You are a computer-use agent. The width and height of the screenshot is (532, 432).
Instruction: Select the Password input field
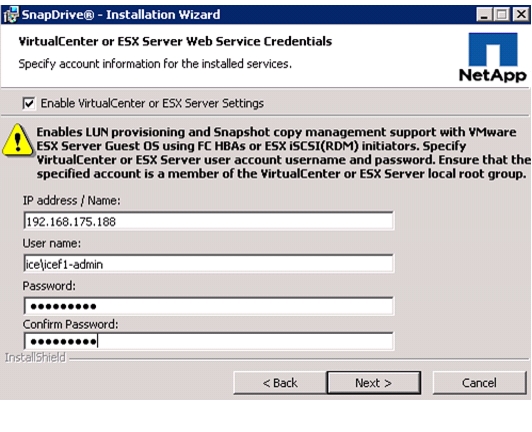[209, 306]
